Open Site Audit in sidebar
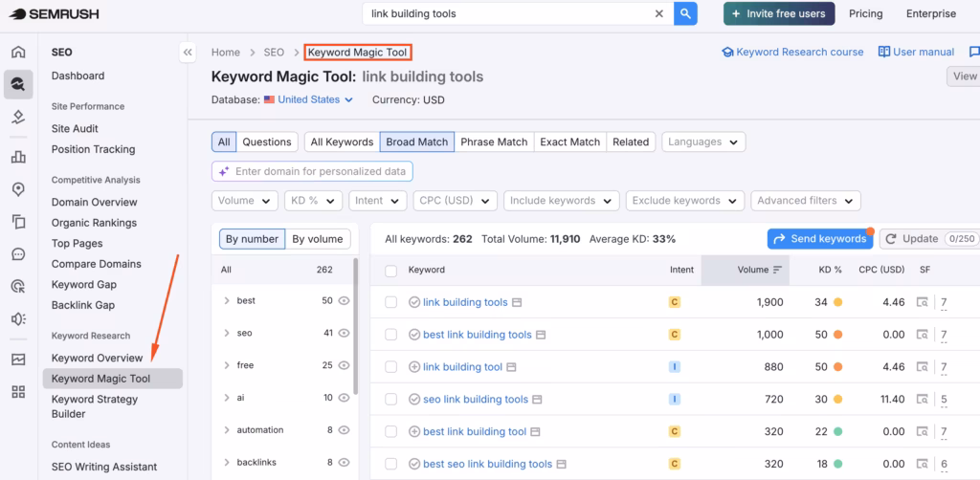Screen dimensions: 980x480 pos(75,128)
